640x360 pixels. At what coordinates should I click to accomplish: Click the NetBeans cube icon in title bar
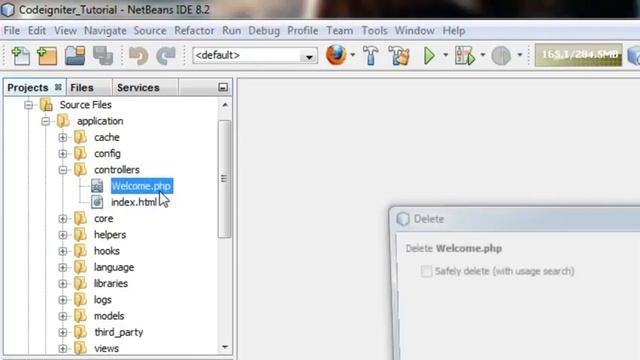8,9
